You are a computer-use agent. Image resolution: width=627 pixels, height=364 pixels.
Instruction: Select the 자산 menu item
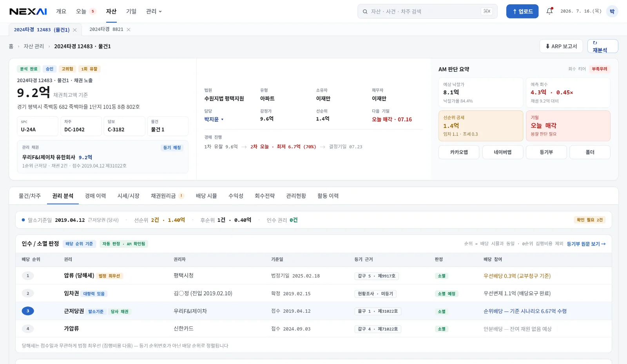[111, 11]
